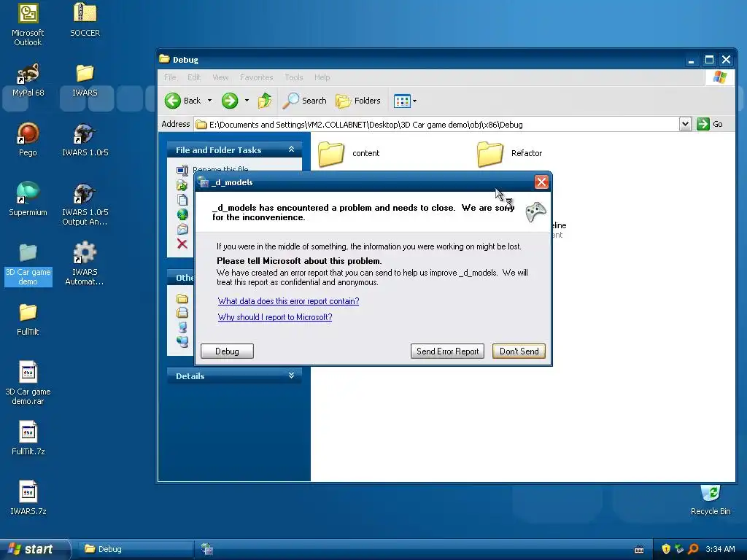Click the Debug taskbar button
Viewport: 747px width, 560px height.
tap(136, 549)
